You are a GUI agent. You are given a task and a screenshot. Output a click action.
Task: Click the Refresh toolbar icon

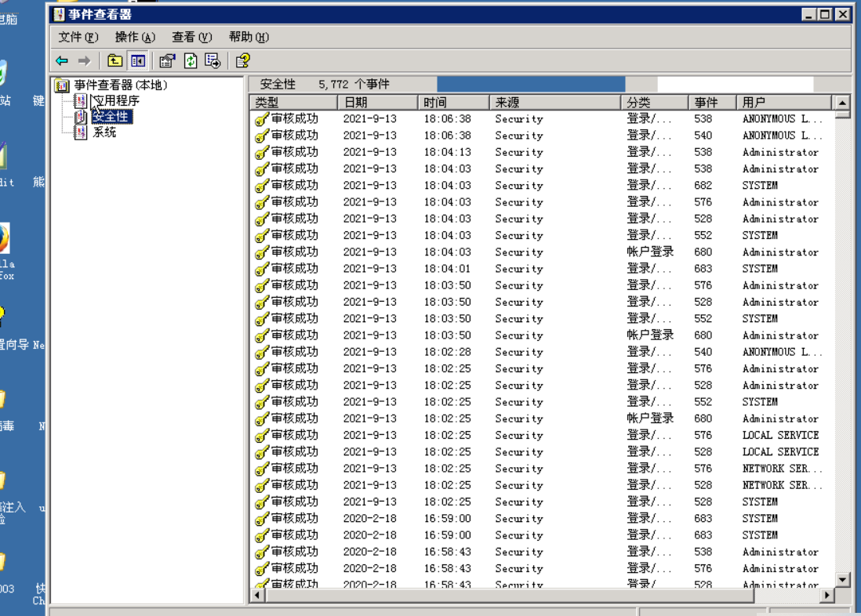click(190, 60)
